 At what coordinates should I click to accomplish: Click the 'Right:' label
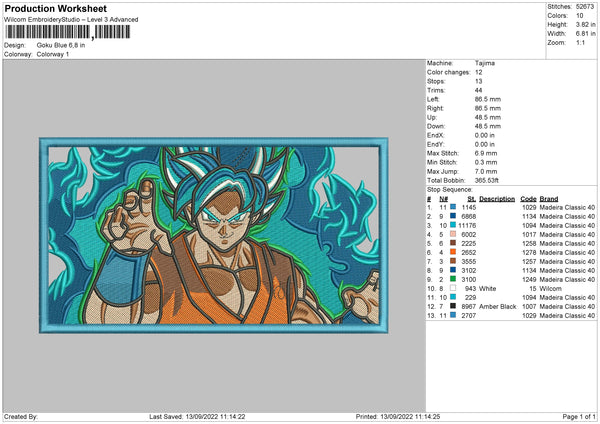[x=435, y=108]
